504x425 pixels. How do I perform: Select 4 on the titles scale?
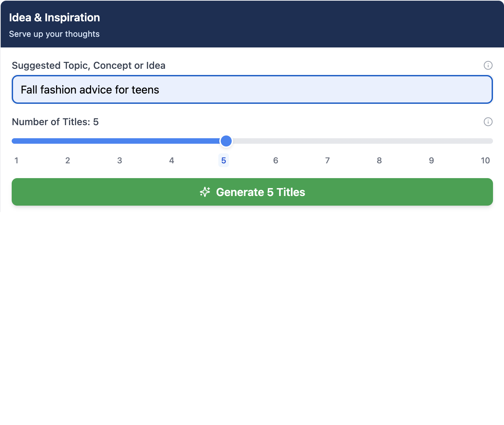(x=171, y=160)
